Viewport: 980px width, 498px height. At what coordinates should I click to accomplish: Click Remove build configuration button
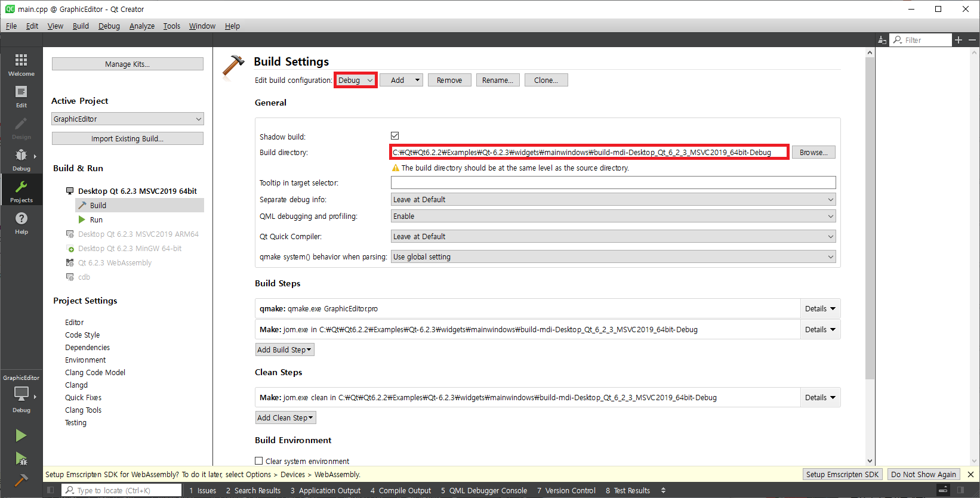[449, 80]
